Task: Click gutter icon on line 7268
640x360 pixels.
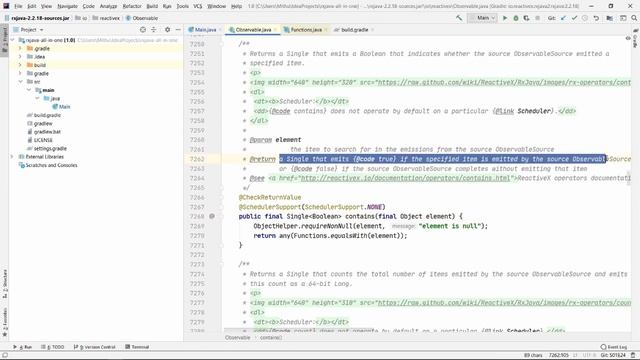Action: 212,216
